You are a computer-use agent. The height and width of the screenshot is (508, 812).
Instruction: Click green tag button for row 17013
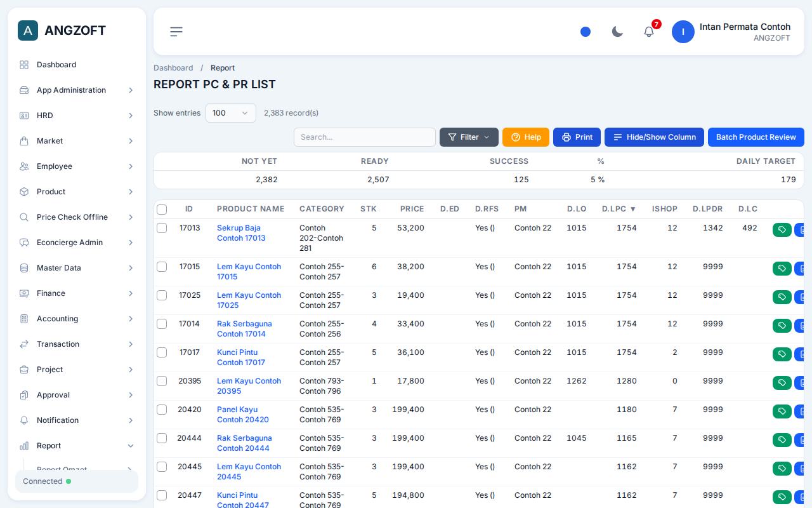tap(782, 230)
